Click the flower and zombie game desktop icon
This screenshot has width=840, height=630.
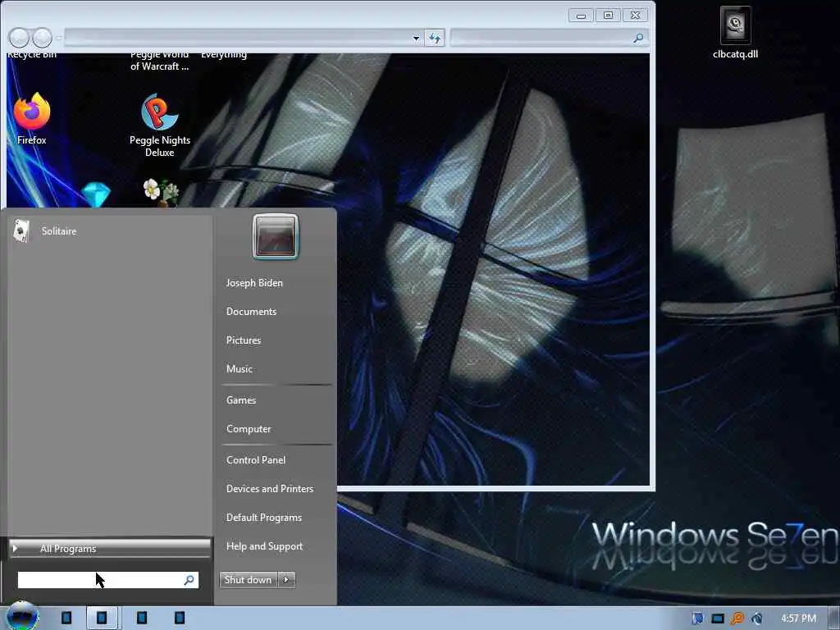click(161, 193)
